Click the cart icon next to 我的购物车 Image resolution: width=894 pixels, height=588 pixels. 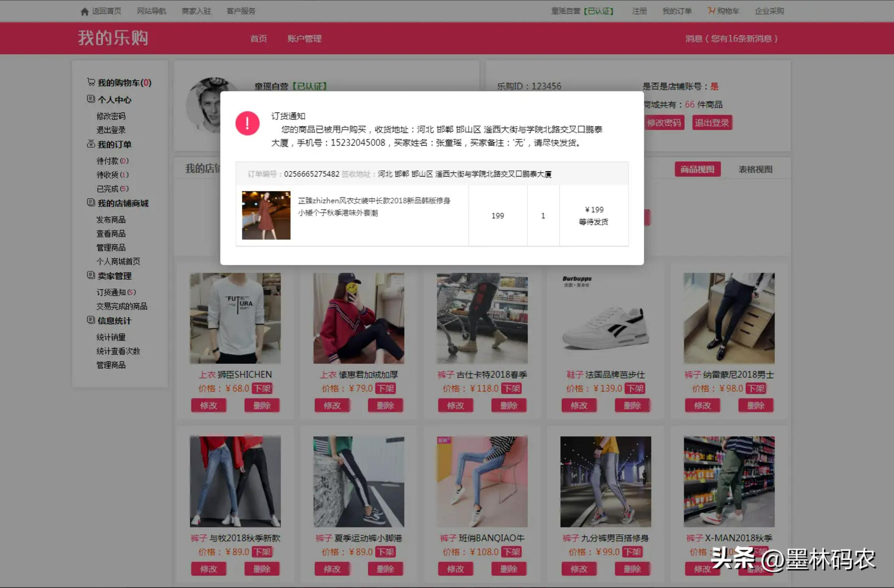tap(91, 82)
